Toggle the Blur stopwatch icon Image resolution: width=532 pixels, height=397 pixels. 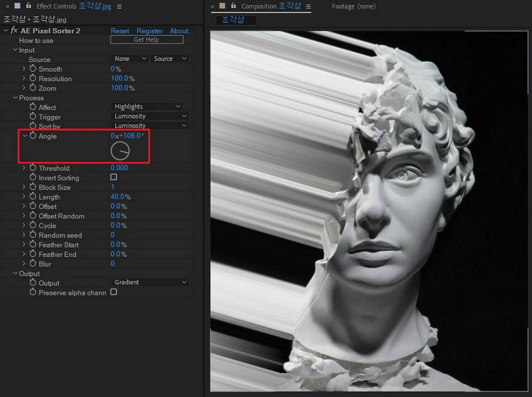pos(33,264)
